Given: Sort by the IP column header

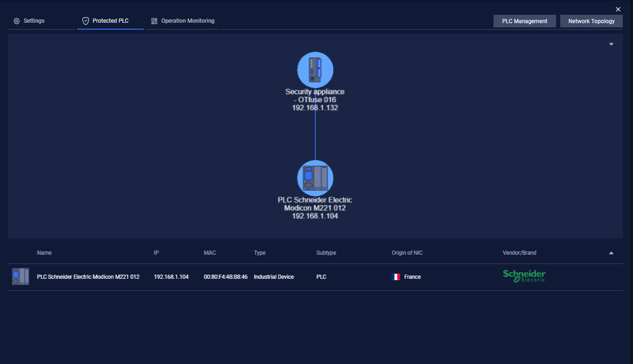Looking at the screenshot, I should coord(156,253).
